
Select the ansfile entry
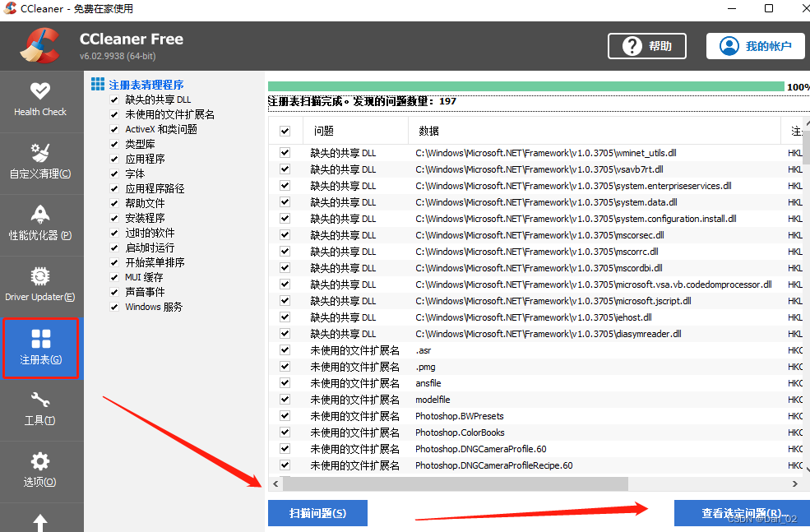pos(428,383)
